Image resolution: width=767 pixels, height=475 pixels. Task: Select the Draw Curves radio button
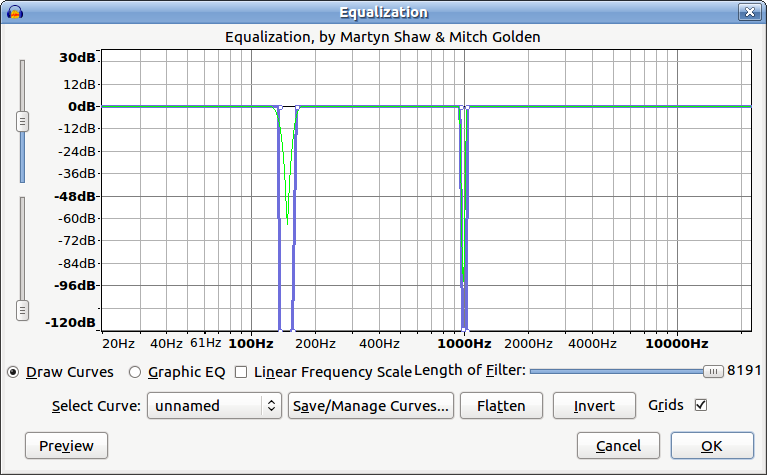point(13,372)
